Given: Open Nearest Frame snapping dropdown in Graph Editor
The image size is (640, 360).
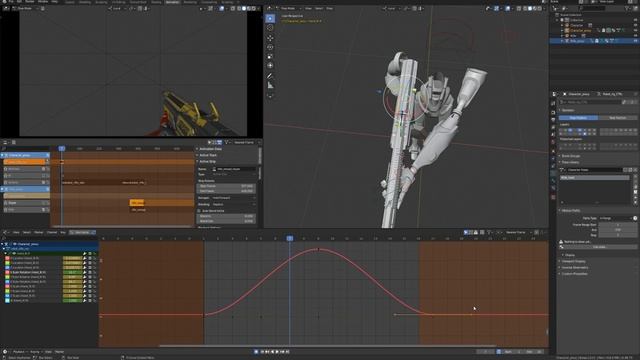Looking at the screenshot, I should [518, 232].
